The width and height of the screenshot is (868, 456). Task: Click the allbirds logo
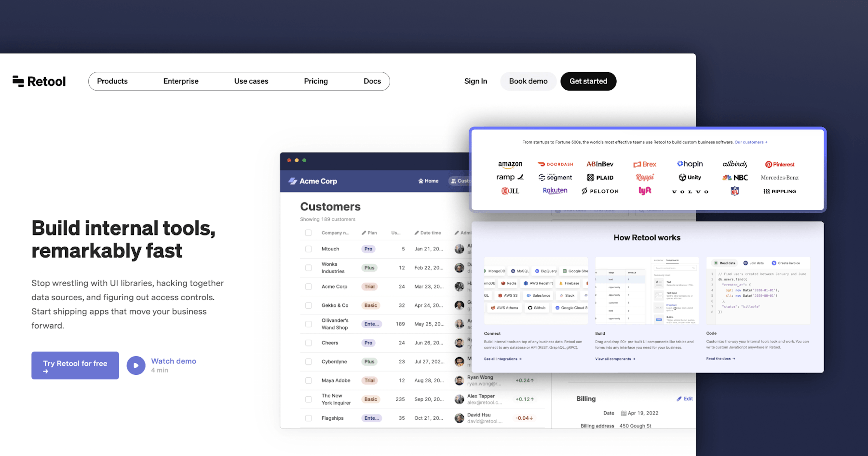(x=735, y=164)
